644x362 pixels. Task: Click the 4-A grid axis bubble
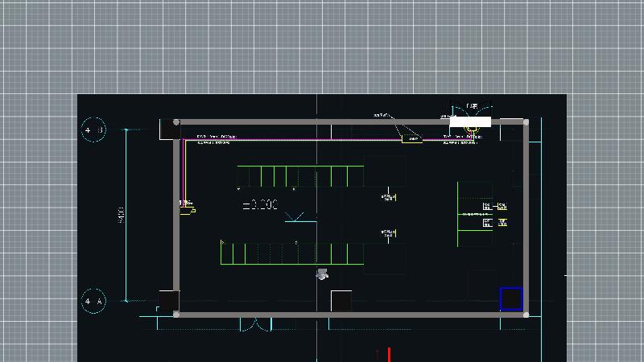tap(93, 302)
